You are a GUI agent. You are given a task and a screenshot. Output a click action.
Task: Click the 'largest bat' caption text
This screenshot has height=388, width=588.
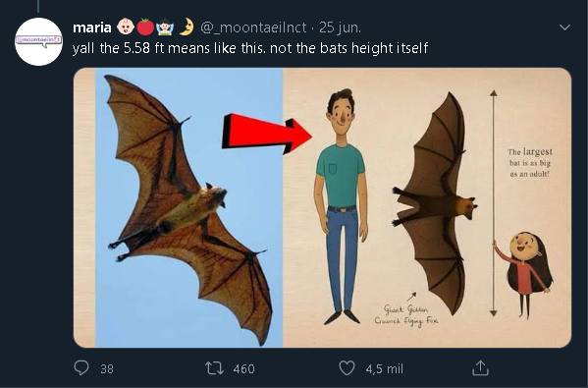click(x=530, y=163)
